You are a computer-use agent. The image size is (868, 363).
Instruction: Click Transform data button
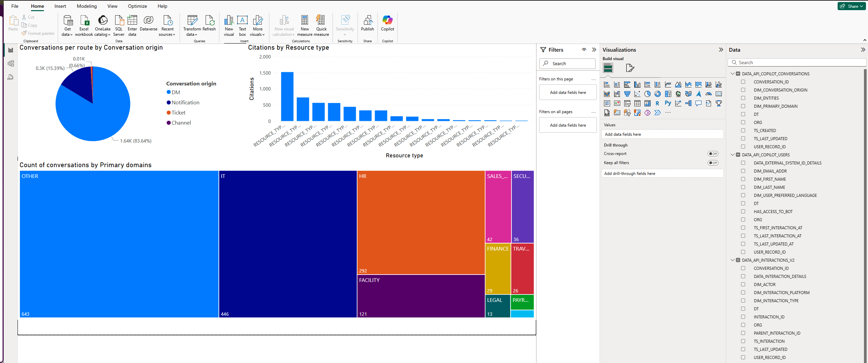[x=192, y=26]
